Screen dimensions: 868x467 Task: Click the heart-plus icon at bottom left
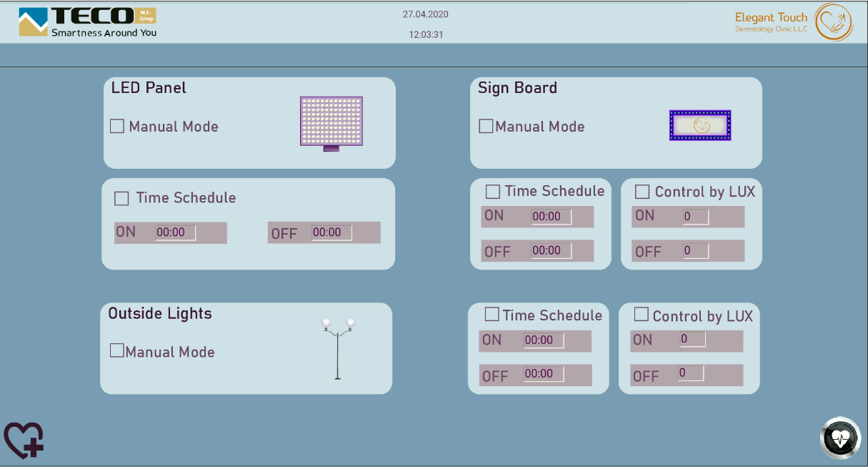click(x=24, y=439)
